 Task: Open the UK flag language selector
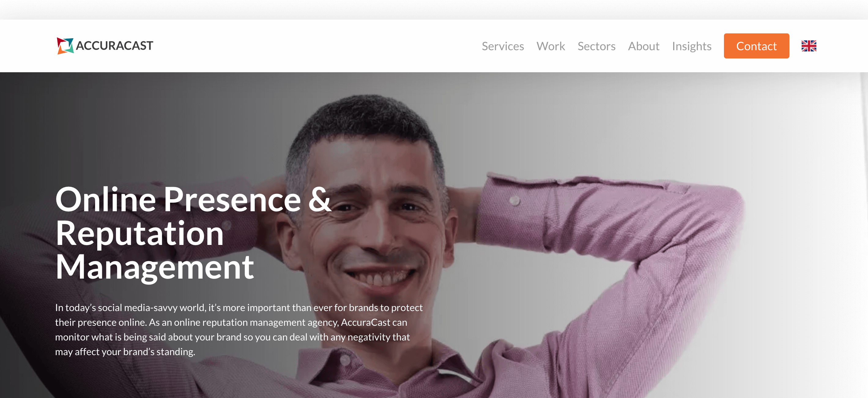coord(809,46)
